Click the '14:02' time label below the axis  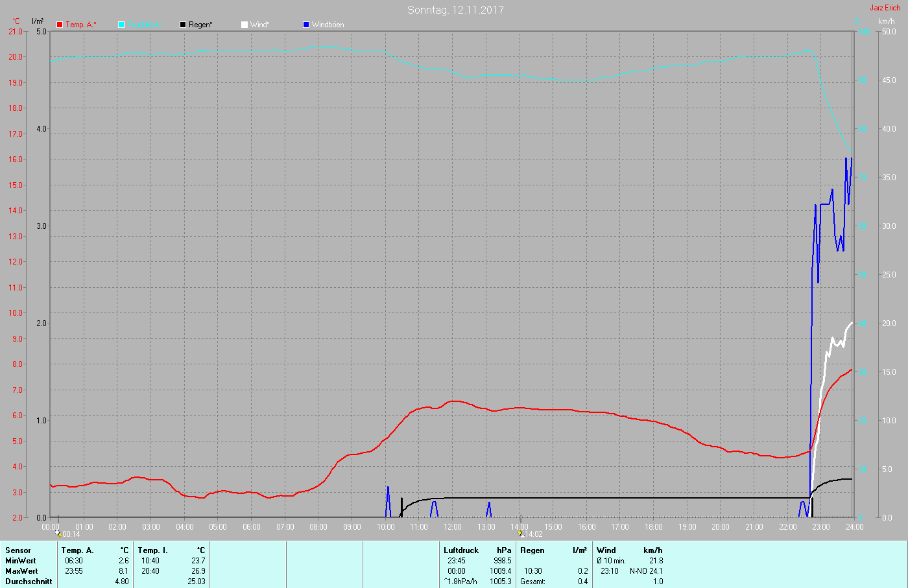click(534, 534)
